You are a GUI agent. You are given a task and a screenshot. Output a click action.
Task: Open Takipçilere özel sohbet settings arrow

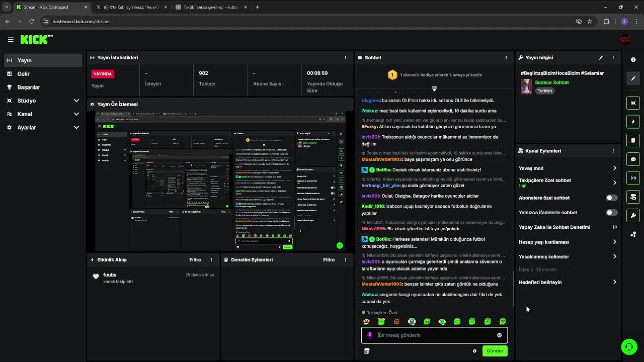click(614, 183)
